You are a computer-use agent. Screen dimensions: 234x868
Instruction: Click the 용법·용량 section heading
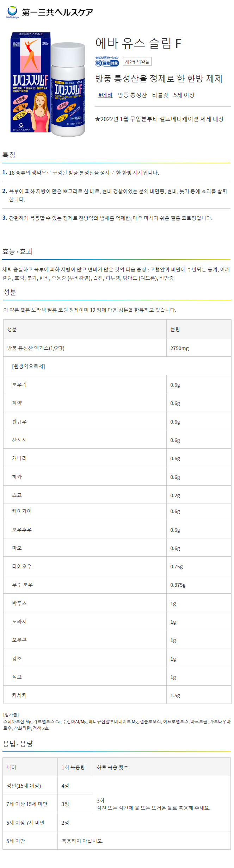pyautogui.click(x=18, y=744)
